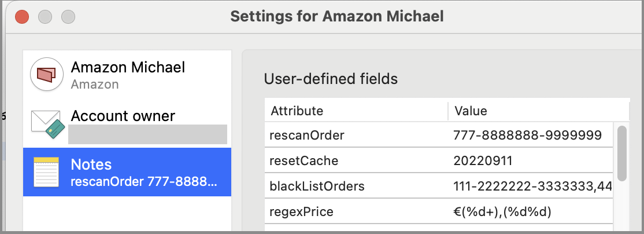Select the Amazon Michael sidebar entry
The height and width of the screenshot is (234, 644).
click(x=127, y=75)
